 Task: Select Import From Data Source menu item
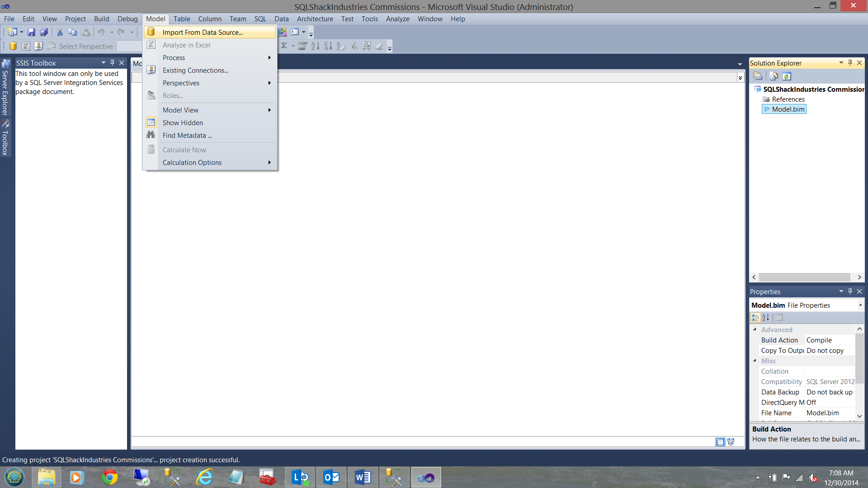(203, 33)
